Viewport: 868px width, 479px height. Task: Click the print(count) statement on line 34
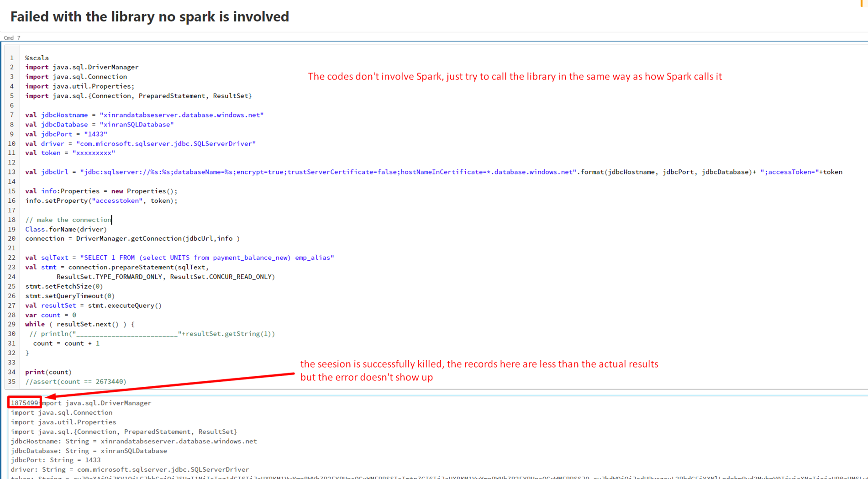pyautogui.click(x=48, y=372)
